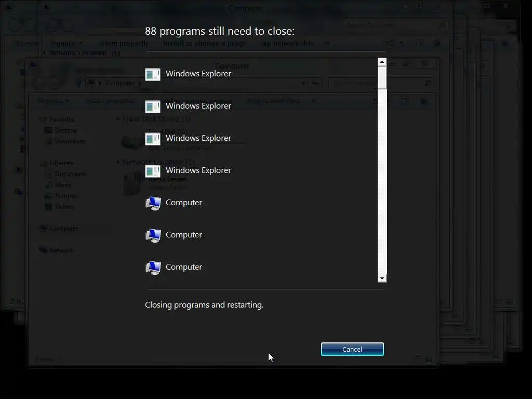Screen dimensions: 532x399
Task: Click Map network drive in the front Computer window
Action: [x=274, y=101]
